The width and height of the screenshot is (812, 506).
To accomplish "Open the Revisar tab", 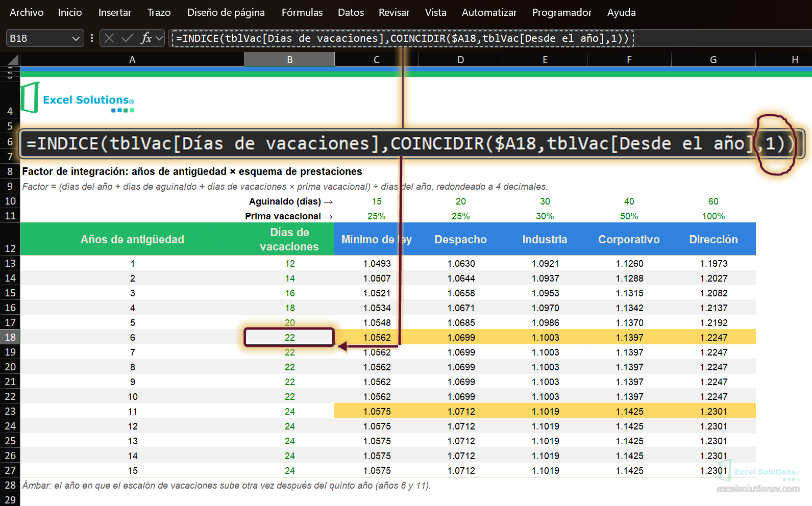I will [x=394, y=12].
